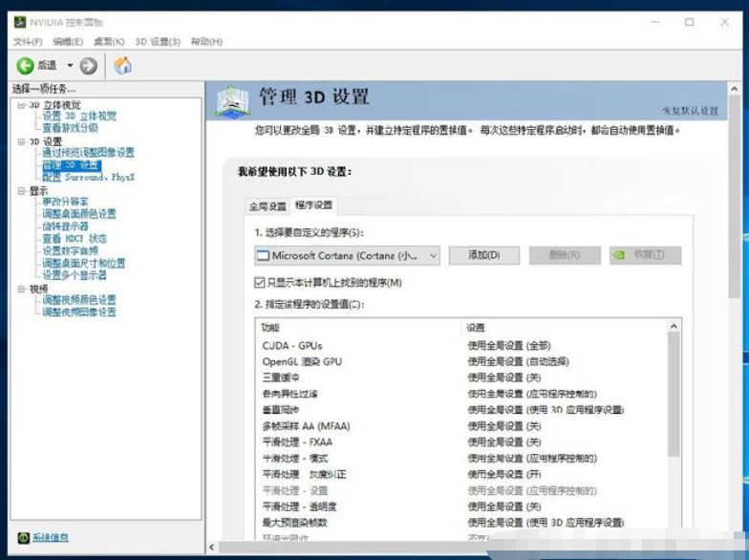Toggle 只显示本计算机上找到的程序 checkbox
The width and height of the screenshot is (749, 560).
tap(260, 283)
